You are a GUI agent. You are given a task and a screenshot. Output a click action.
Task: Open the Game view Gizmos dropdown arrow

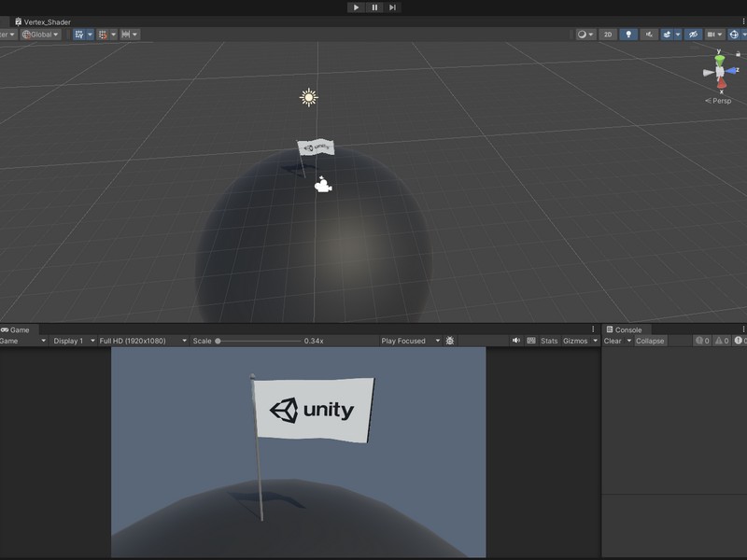[595, 341]
